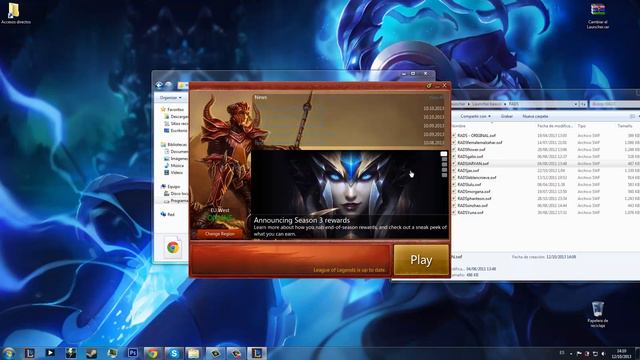Image resolution: width=640 pixels, height=360 pixels.
Task: Open Skype on taskbar
Action: [x=173, y=353]
